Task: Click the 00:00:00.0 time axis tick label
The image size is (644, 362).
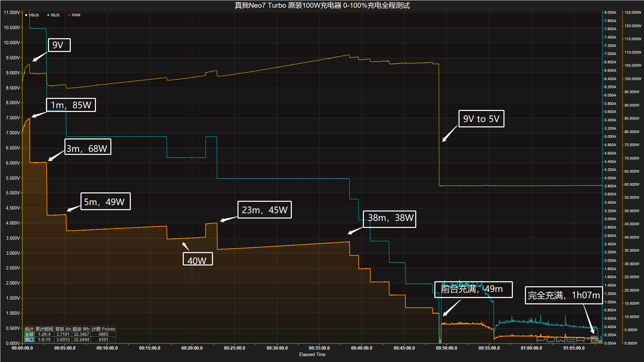Action: point(22,348)
